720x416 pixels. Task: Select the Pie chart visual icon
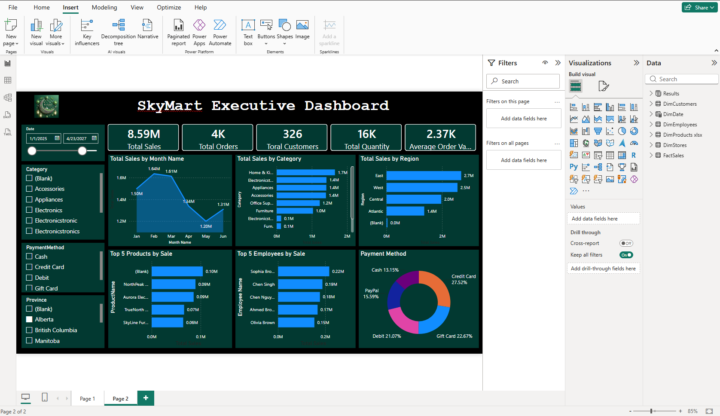[x=622, y=131]
